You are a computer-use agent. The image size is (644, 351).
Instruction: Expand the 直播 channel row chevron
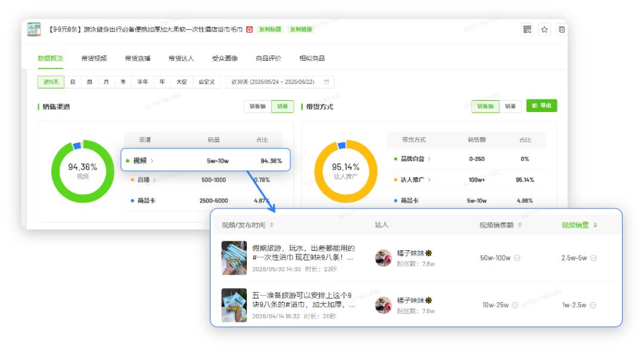(x=154, y=180)
